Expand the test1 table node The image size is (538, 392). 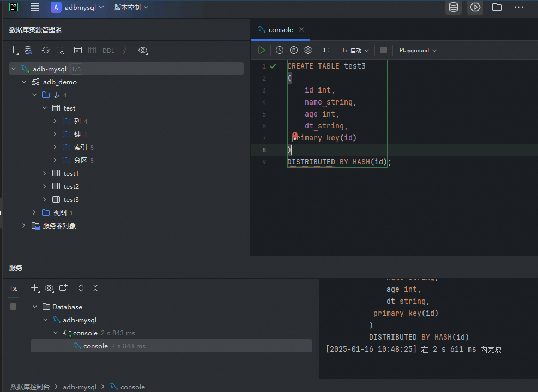tap(45, 173)
